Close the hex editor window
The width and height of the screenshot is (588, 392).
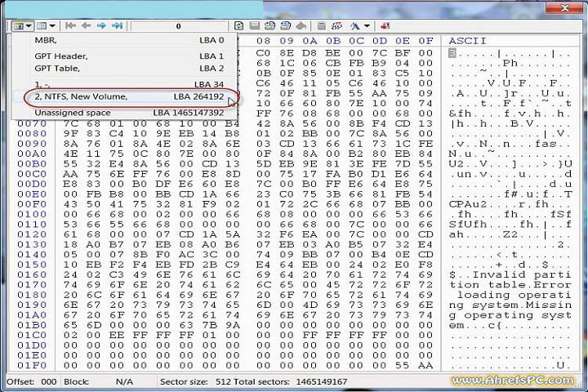565,7
